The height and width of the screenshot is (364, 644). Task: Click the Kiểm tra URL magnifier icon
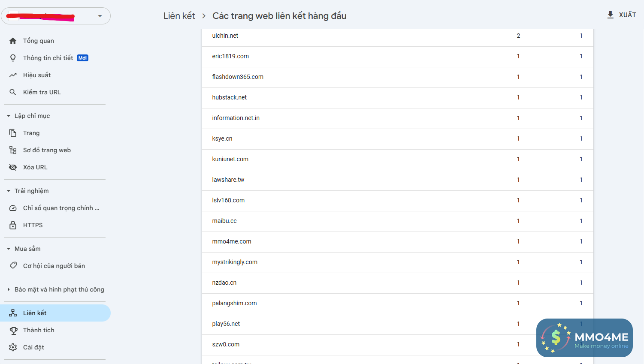click(x=13, y=92)
